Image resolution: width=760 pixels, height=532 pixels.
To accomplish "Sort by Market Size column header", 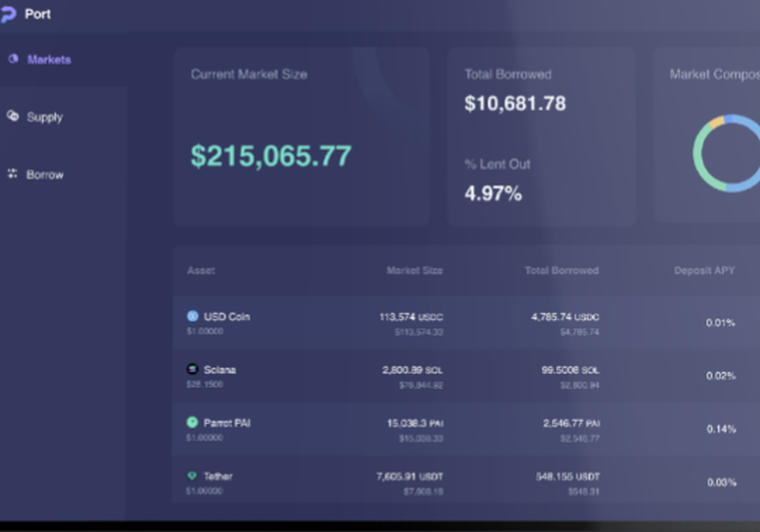I will [414, 271].
